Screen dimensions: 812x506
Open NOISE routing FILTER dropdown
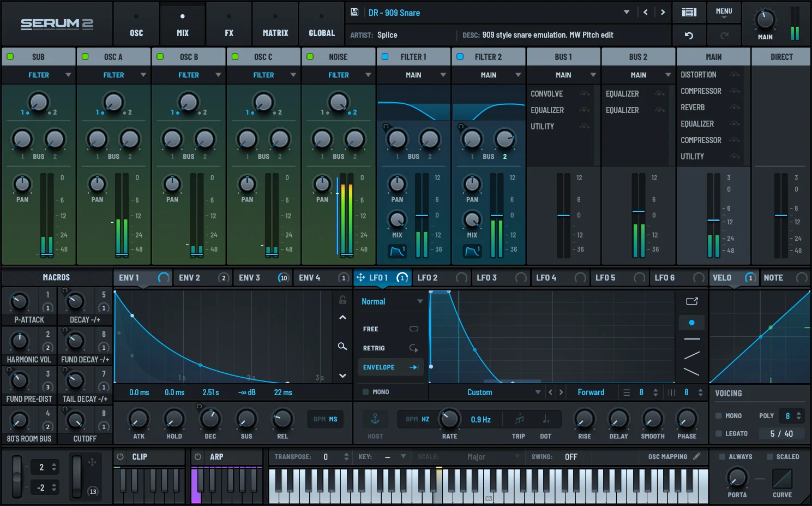(x=338, y=75)
